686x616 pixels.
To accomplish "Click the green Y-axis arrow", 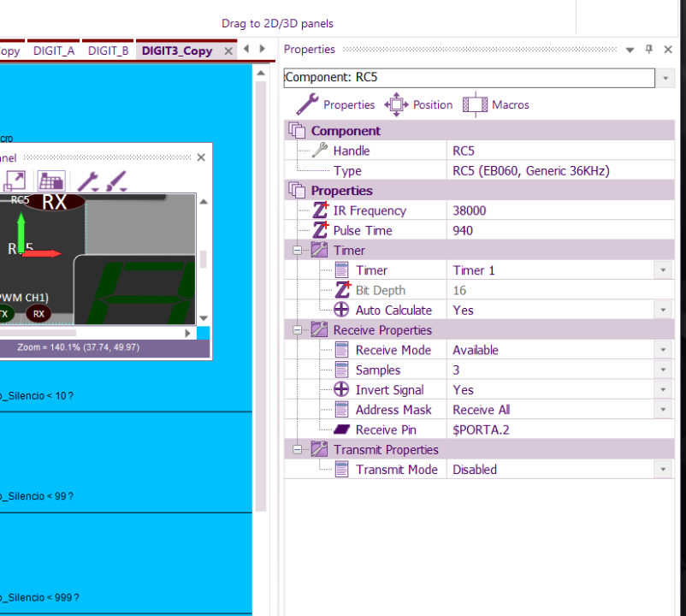I will coord(21,232).
